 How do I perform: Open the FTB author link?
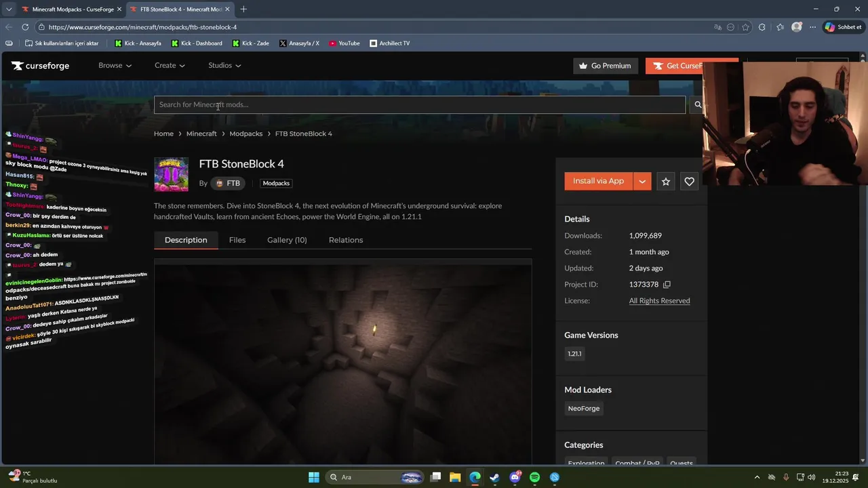coord(227,183)
